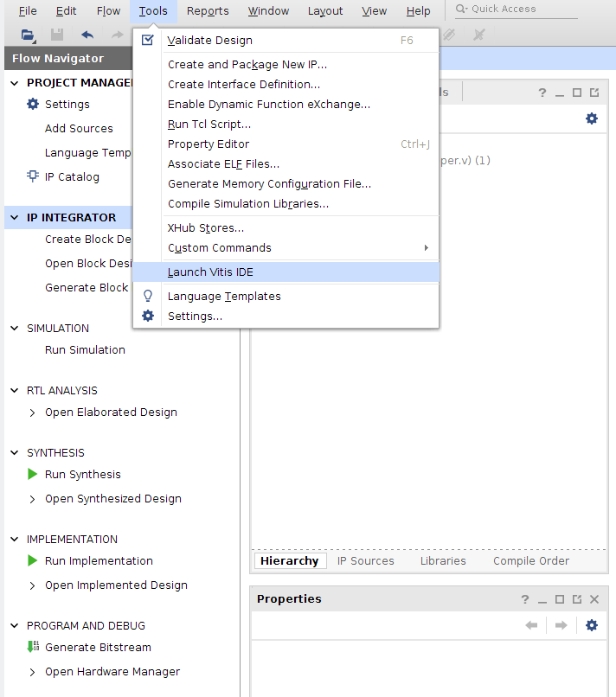Image resolution: width=616 pixels, height=697 pixels.
Task: Choose Run Tcl Script from Tools menu
Action: [x=286, y=124]
